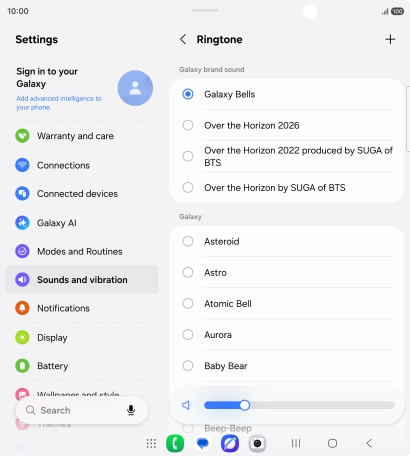Open Sounds and vibration settings
Image resolution: width=410 pixels, height=456 pixels.
(x=82, y=280)
